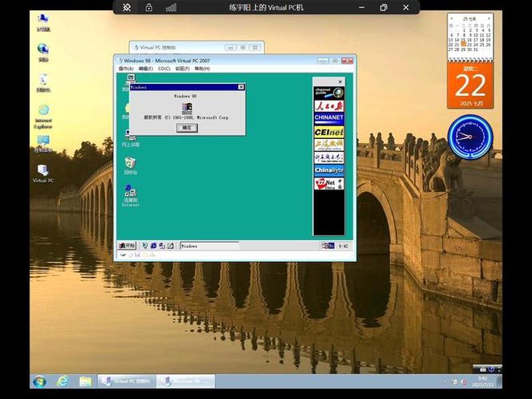Click the network status icon in Virtual PC

(152, 255)
